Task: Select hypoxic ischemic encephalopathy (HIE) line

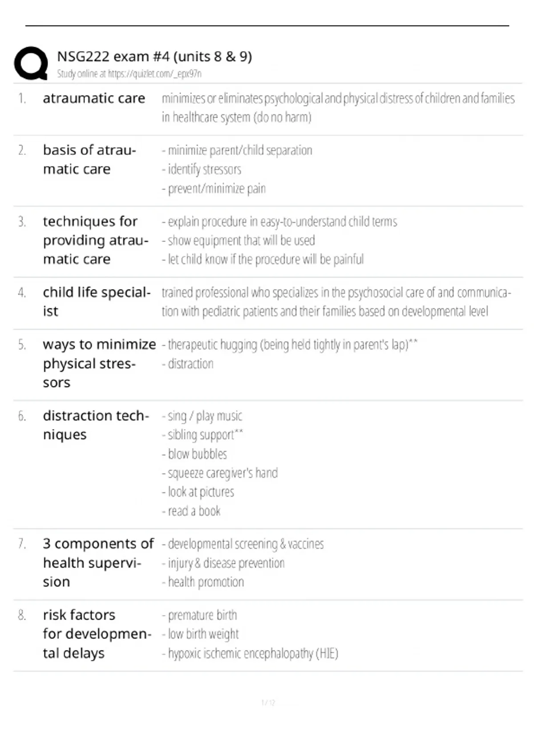Action: click(250, 653)
